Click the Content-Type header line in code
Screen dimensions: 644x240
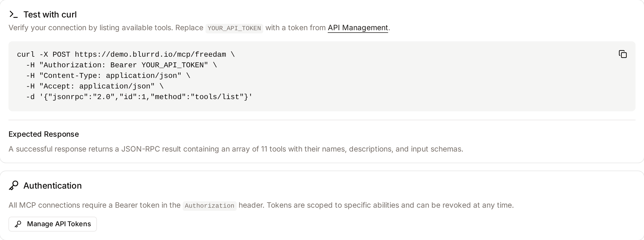click(108, 76)
